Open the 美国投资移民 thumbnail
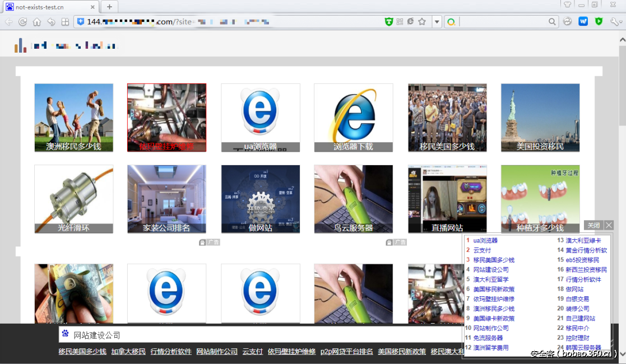Screen dimensions: 626x364 540,118
